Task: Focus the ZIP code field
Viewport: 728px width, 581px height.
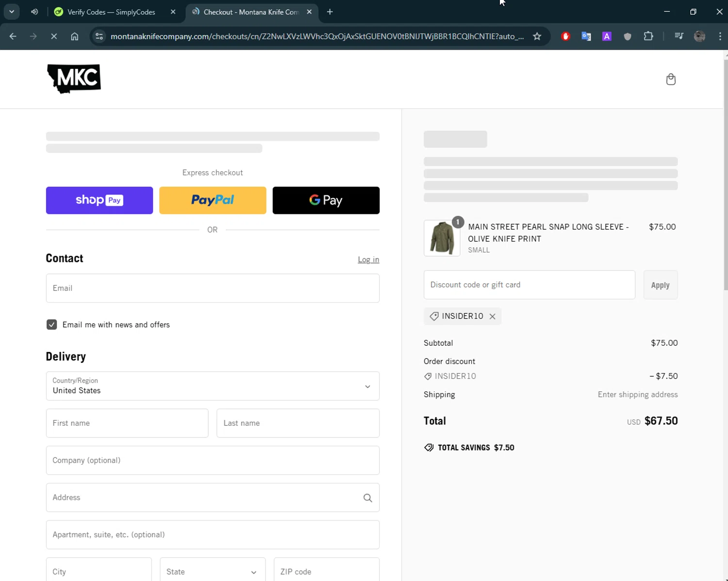Action: 327,569
